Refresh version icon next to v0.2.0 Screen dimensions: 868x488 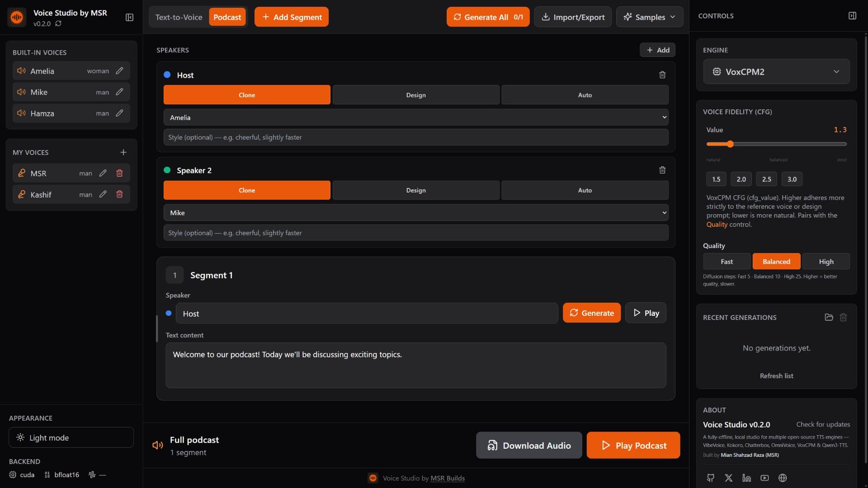[58, 23]
